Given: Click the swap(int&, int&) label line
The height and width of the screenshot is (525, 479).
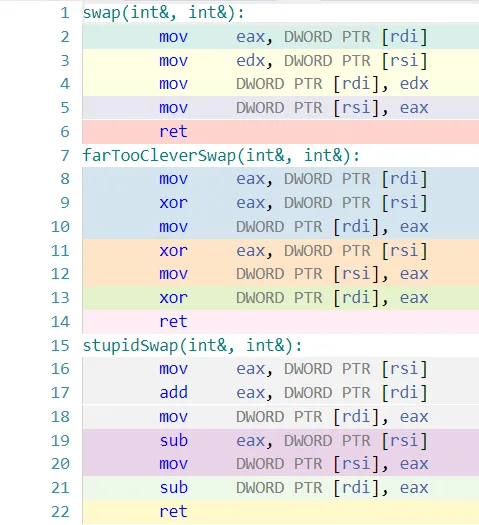Looking at the screenshot, I should pos(164,13).
